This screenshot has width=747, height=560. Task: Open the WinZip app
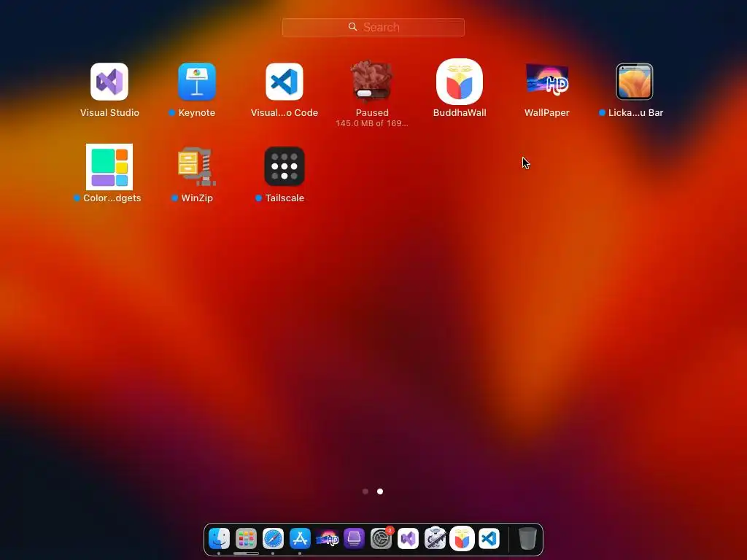(197, 167)
